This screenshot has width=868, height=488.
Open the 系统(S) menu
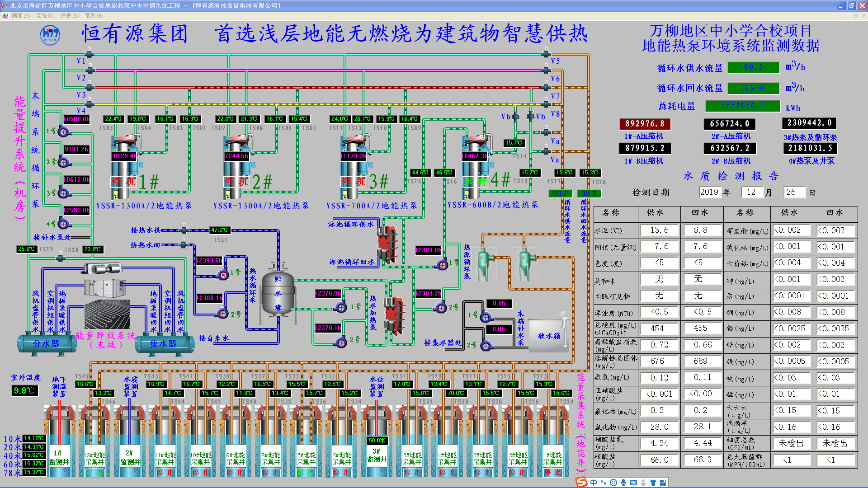45,15
